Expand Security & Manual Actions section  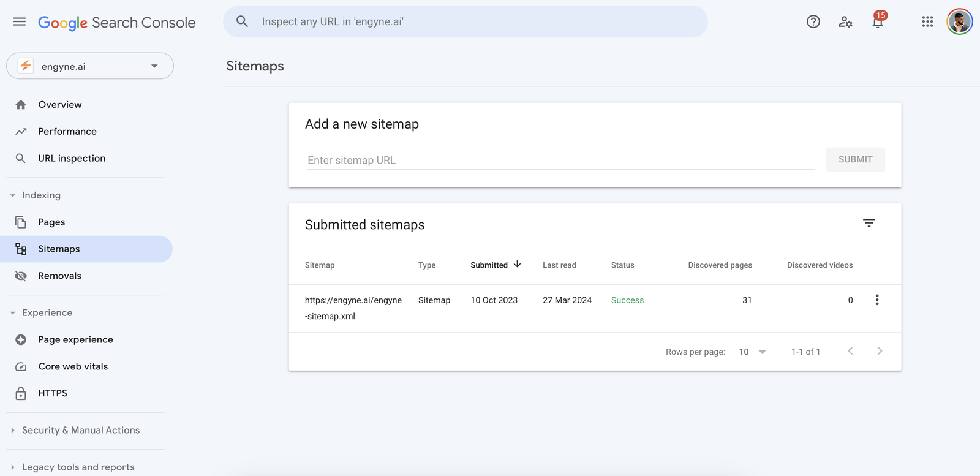(x=13, y=431)
